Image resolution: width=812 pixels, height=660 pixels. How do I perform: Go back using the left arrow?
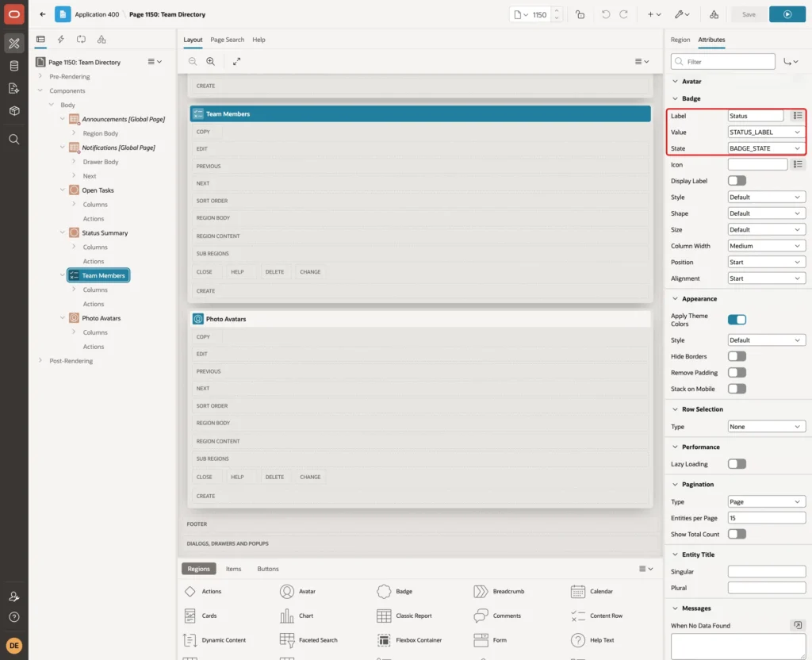(x=43, y=14)
